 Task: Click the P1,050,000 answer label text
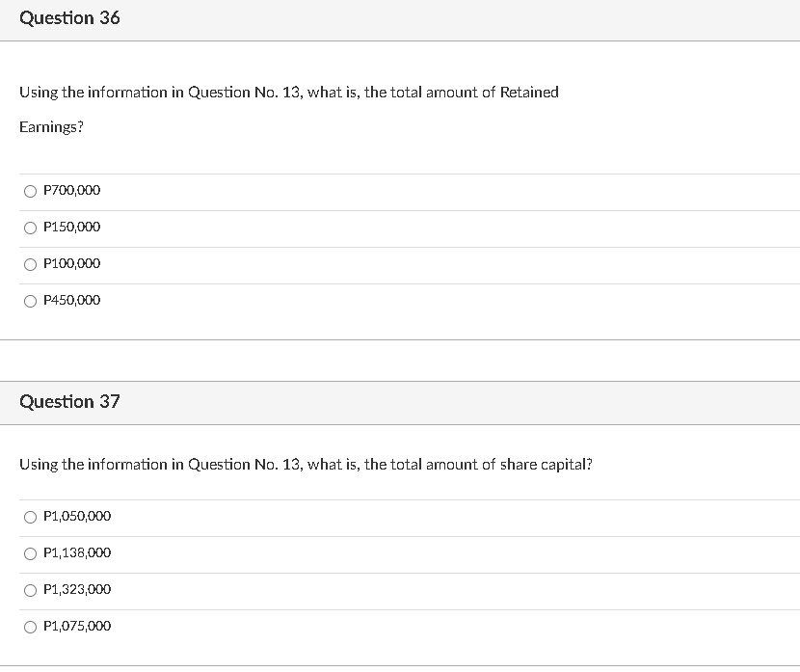[76, 516]
